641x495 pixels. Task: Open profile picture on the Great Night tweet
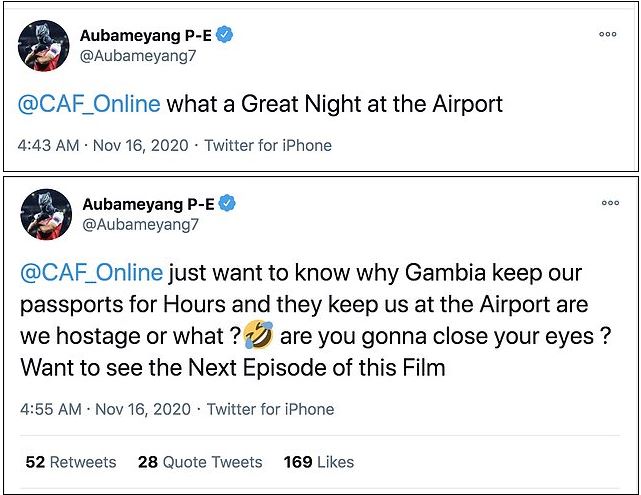point(45,45)
